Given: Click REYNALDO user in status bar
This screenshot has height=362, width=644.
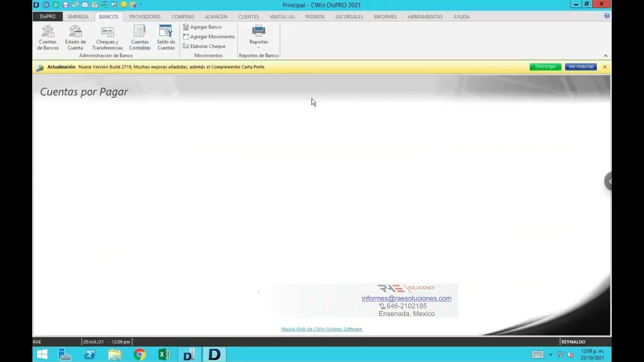Looking at the screenshot, I should pos(573,342).
